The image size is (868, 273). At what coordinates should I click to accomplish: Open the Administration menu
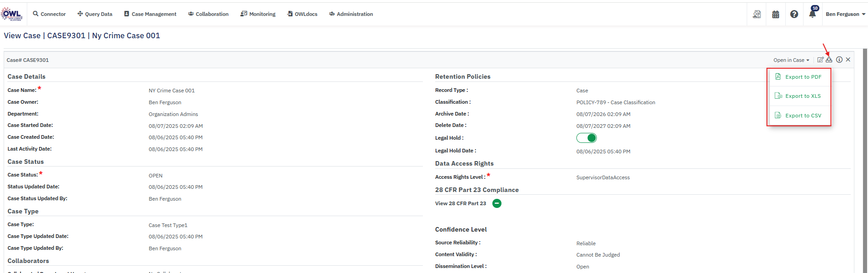click(x=351, y=14)
